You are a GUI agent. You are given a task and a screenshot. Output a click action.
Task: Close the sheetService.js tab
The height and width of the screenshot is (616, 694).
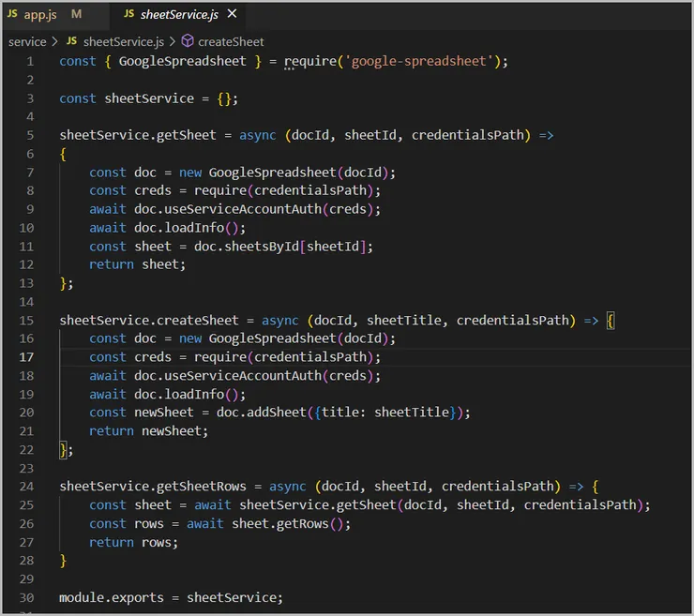(x=232, y=14)
